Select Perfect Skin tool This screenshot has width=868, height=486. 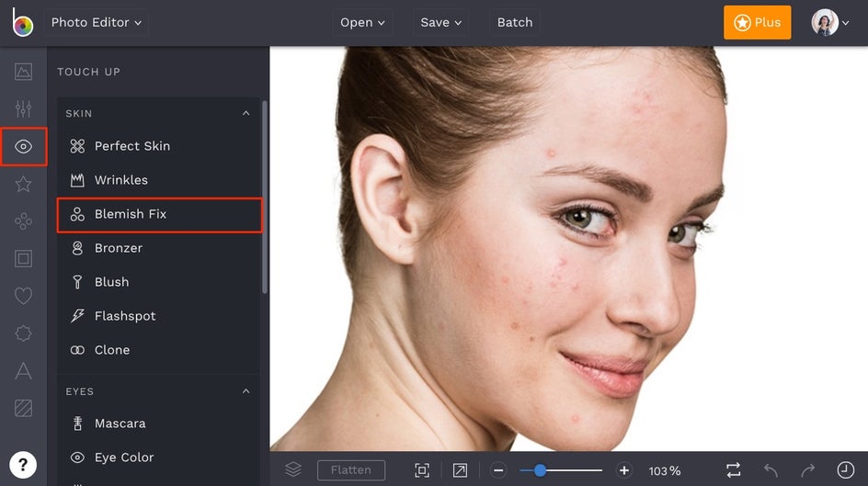[159, 146]
